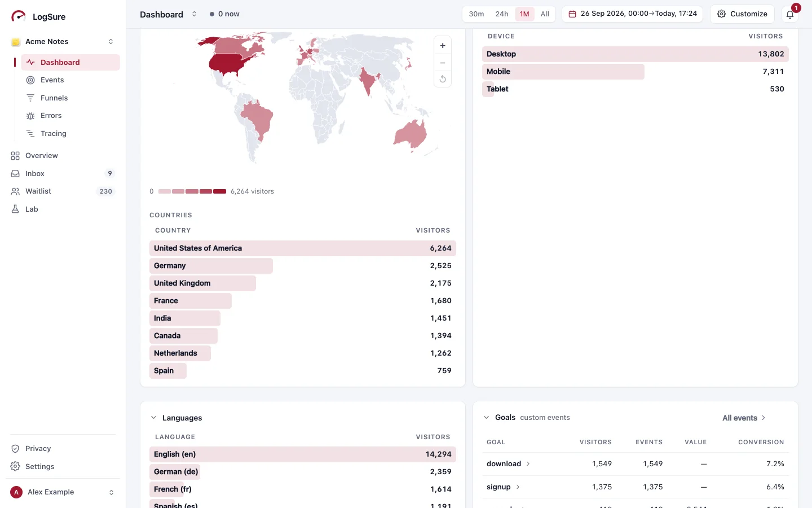812x508 pixels.
Task: Open the Privacy page
Action: (x=63, y=449)
